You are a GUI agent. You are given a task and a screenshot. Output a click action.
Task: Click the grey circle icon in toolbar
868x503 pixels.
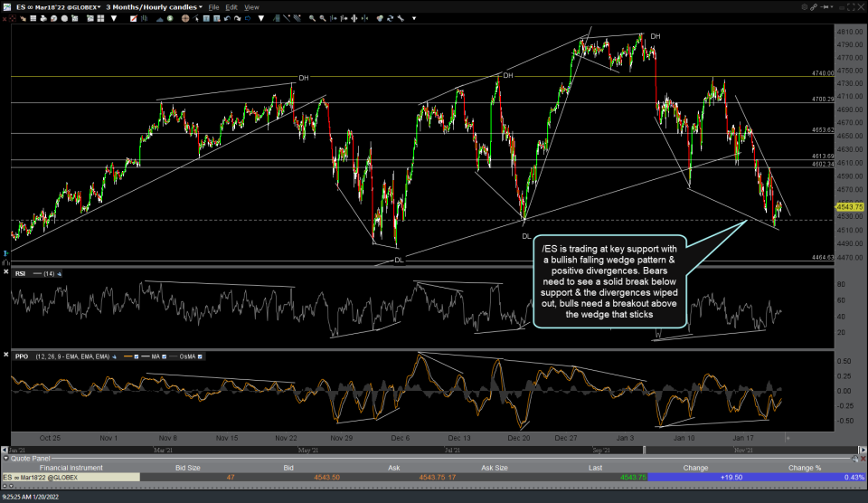click(64, 18)
